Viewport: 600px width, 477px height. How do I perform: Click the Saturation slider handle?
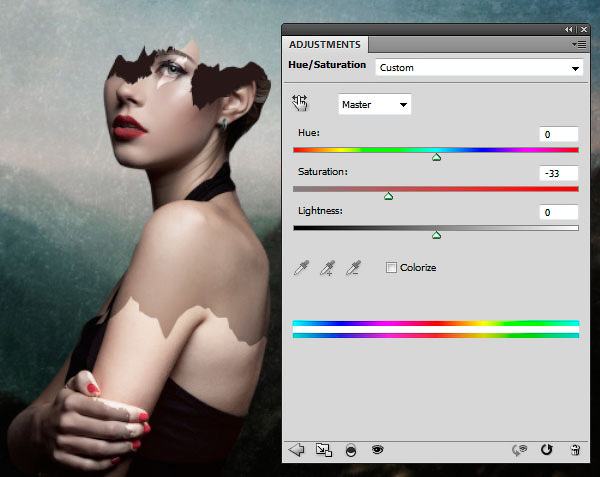click(x=388, y=196)
